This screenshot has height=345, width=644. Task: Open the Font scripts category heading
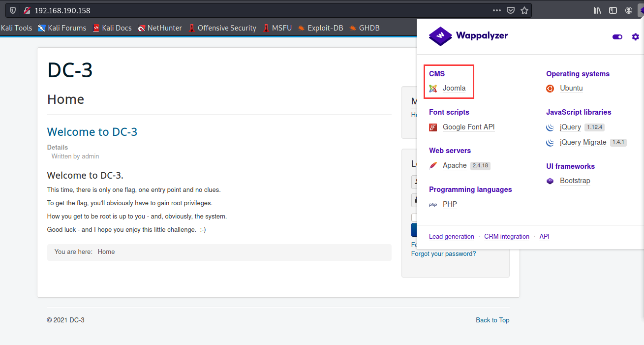click(x=449, y=112)
